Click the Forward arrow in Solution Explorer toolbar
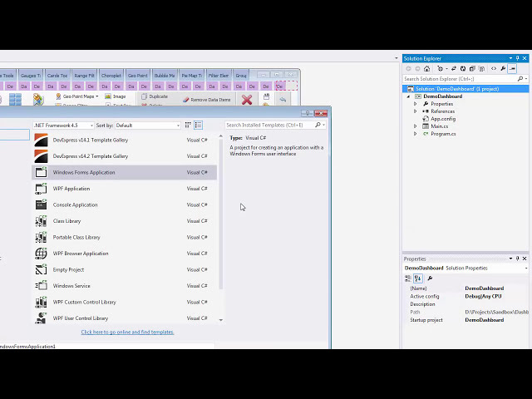 [417, 68]
